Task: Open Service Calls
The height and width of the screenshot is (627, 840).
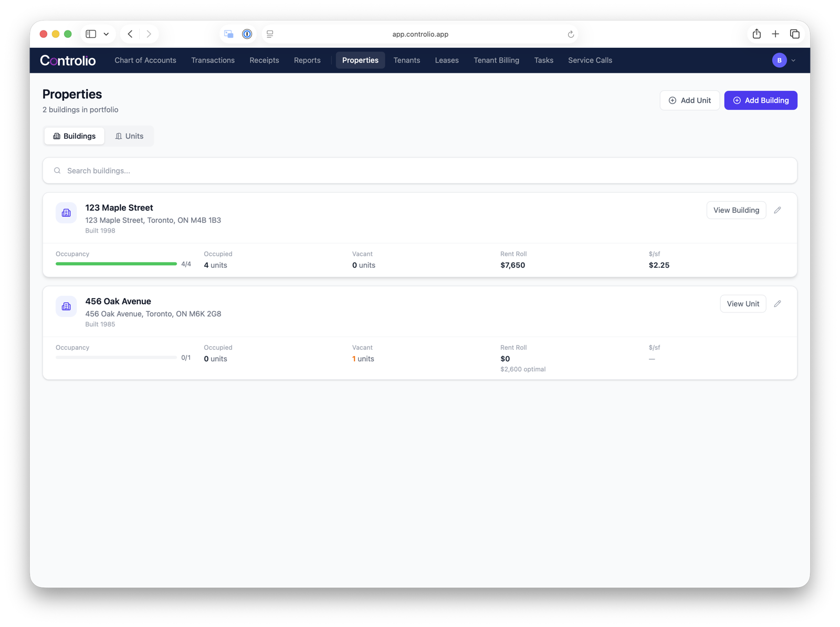Action: click(x=590, y=60)
